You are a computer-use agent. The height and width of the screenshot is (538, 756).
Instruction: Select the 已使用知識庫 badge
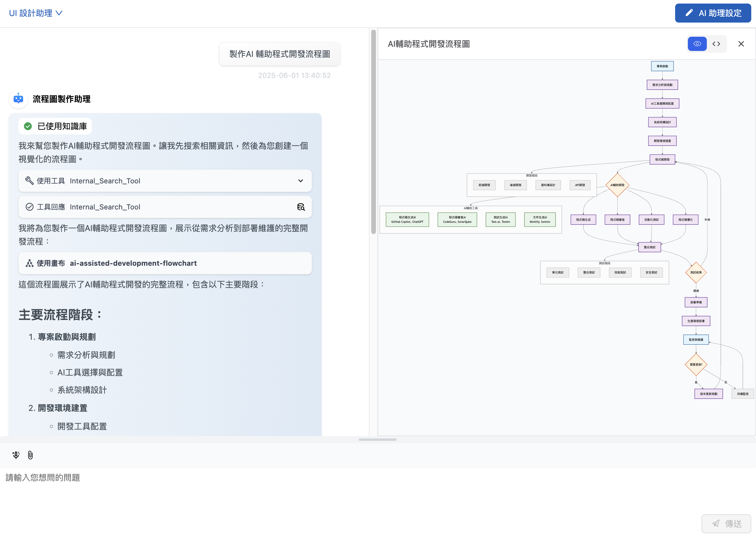(x=55, y=126)
